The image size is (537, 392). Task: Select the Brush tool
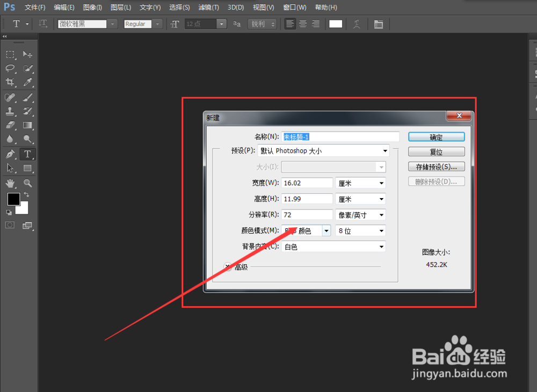point(27,98)
